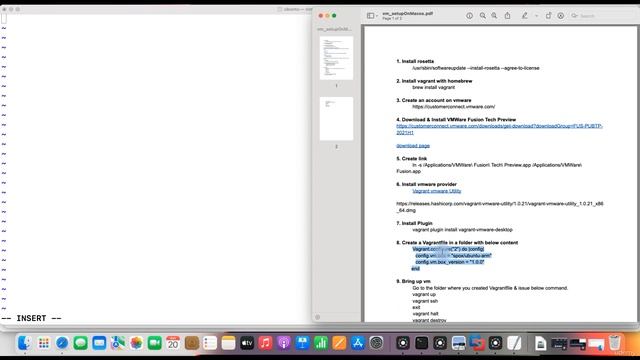Open Finder from the dock
This screenshot has width=640, height=360.
coord(24,343)
